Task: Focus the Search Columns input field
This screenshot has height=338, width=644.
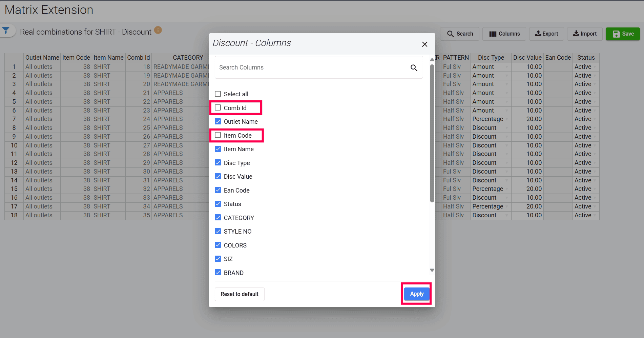Action: click(312, 67)
